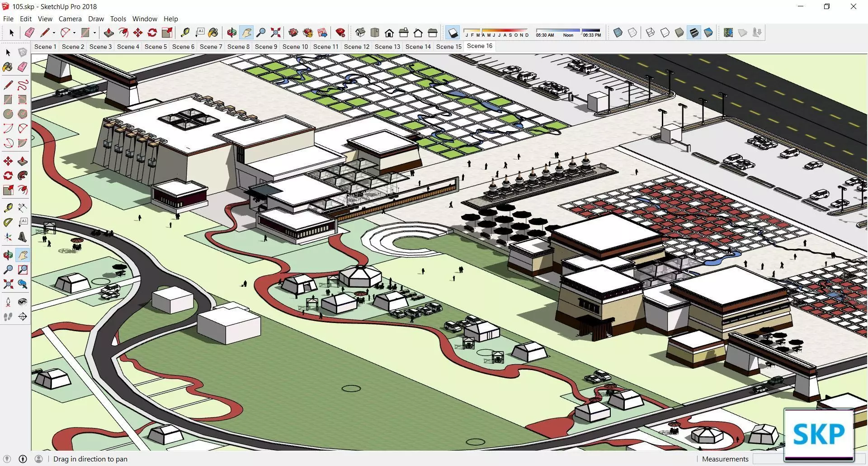Switch to Front view house icon

[x=389, y=33]
